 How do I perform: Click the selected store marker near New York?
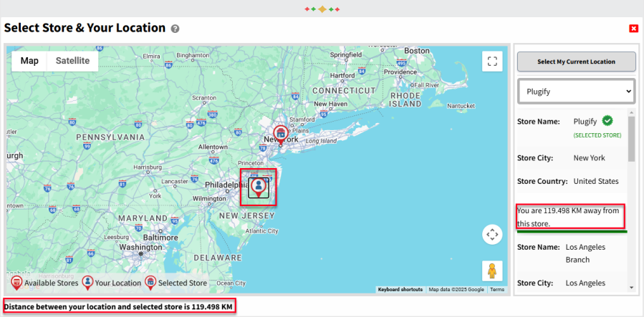coord(281,134)
